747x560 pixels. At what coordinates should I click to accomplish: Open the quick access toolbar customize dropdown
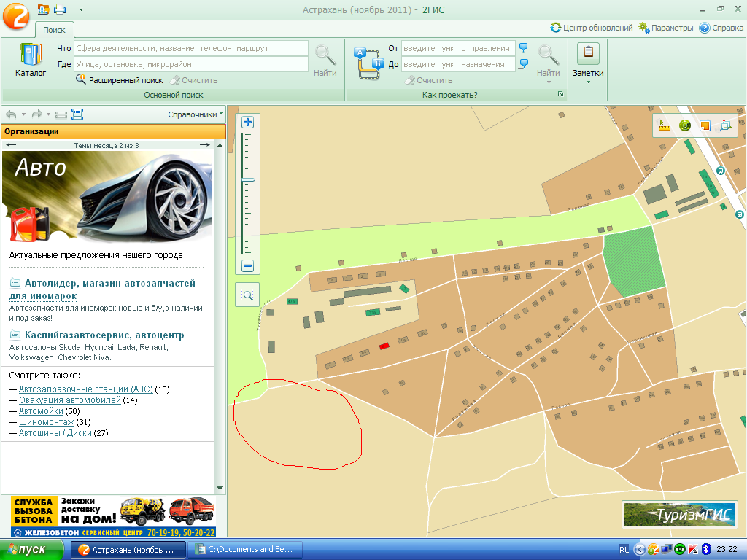[81, 9]
